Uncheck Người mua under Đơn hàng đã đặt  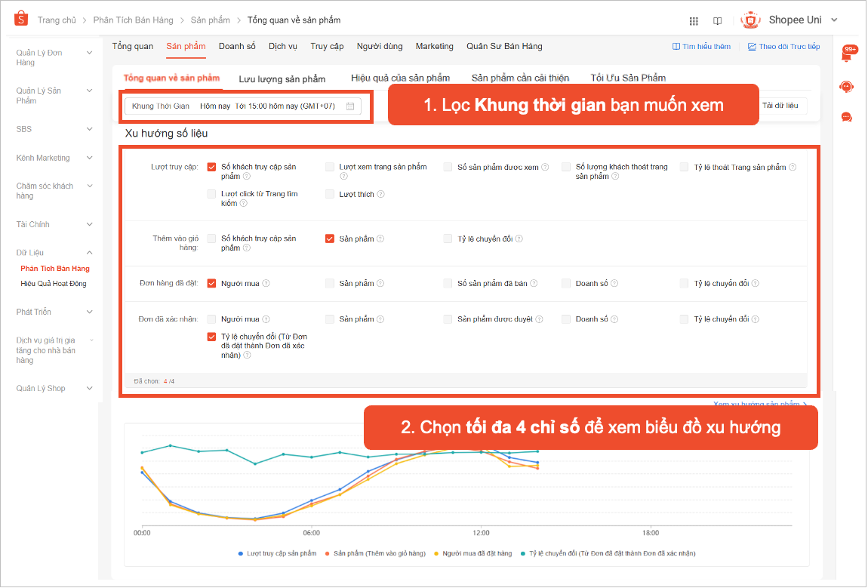point(212,283)
